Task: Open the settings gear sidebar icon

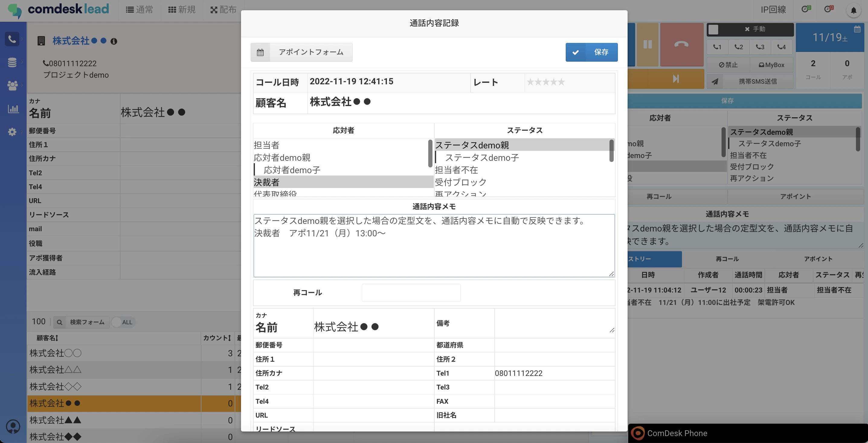Action: click(x=12, y=132)
